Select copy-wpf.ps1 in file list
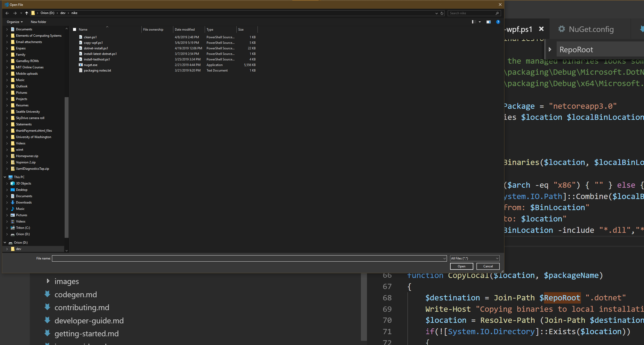644x345 pixels. (x=93, y=43)
